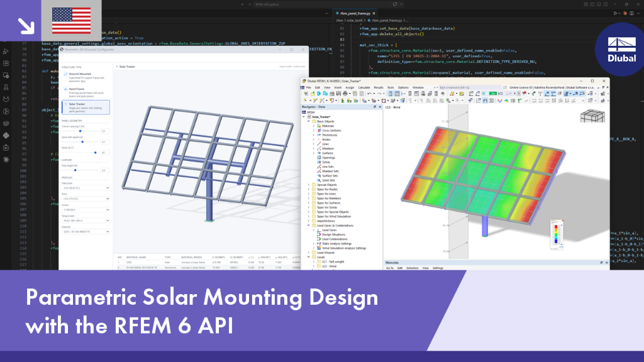The height and width of the screenshot is (362, 644).
Task: Click the extensions icon in VS Code sidebar
Action: [x=6, y=63]
